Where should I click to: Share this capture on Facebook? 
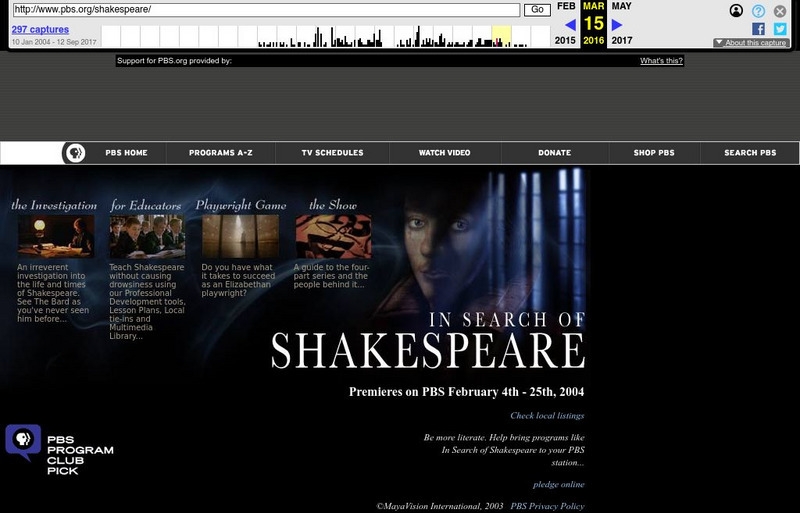[x=758, y=29]
